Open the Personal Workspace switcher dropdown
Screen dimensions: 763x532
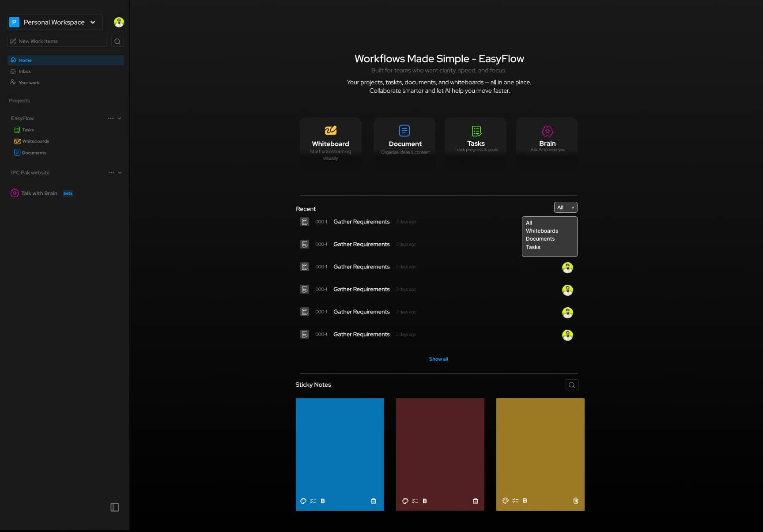55,22
